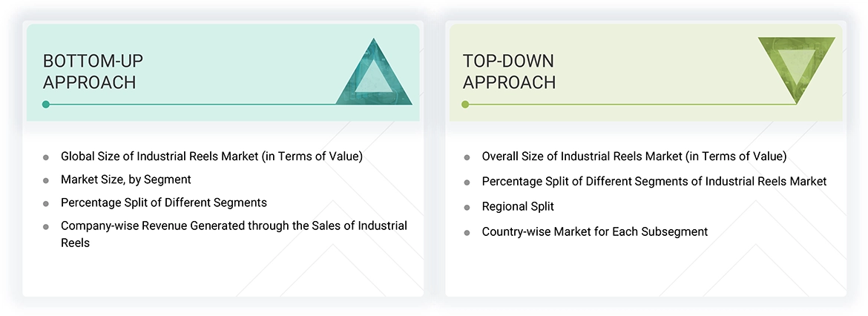Click Country-wise Market for Each Subsegment text
This screenshot has width=868, height=316.
[x=594, y=231]
